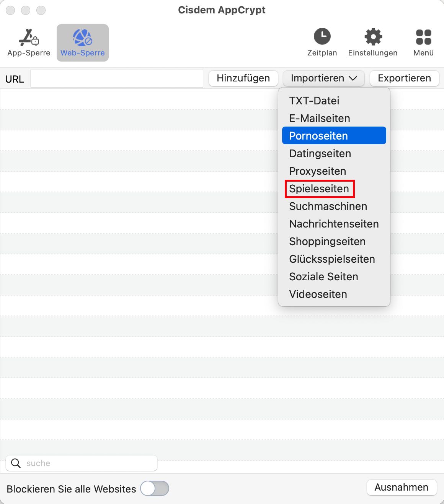Click the search magnifier icon
Viewport: 444px width, 504px height.
(x=16, y=463)
